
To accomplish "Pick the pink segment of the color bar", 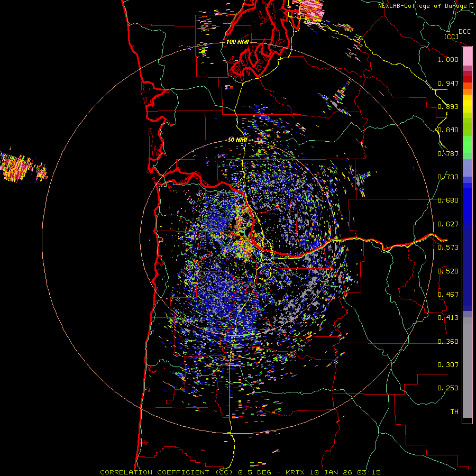I will coord(467,57).
